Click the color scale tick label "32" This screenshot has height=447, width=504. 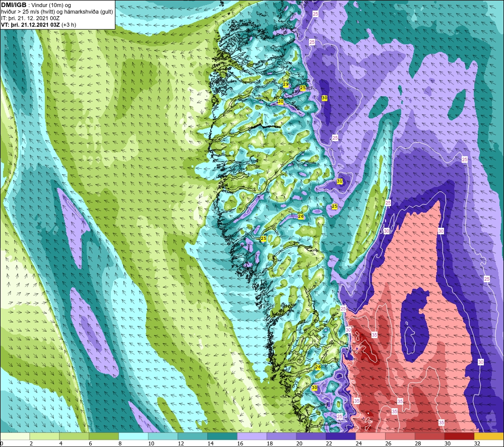click(x=477, y=443)
